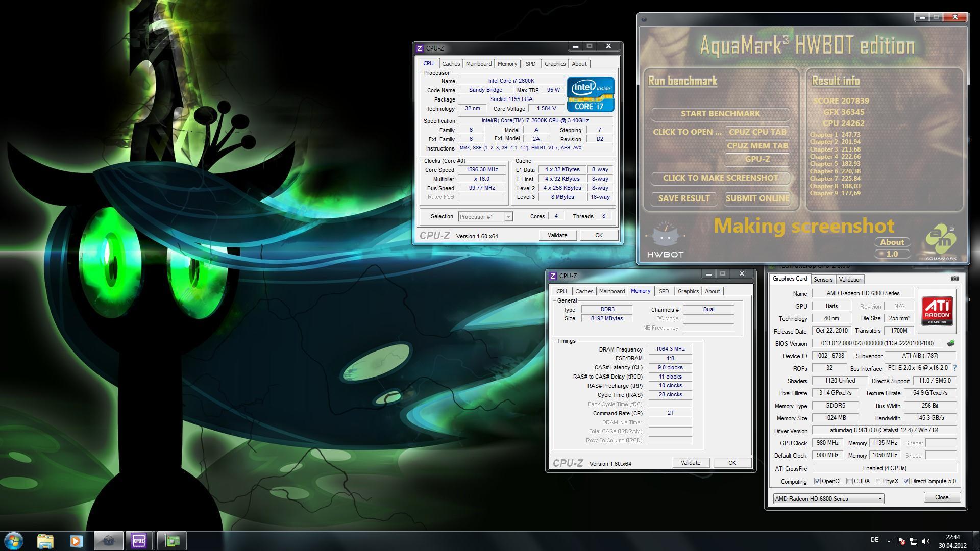
Task: Open the AMD Radeon HD 6800 Series GPU dropdown
Action: point(828,499)
